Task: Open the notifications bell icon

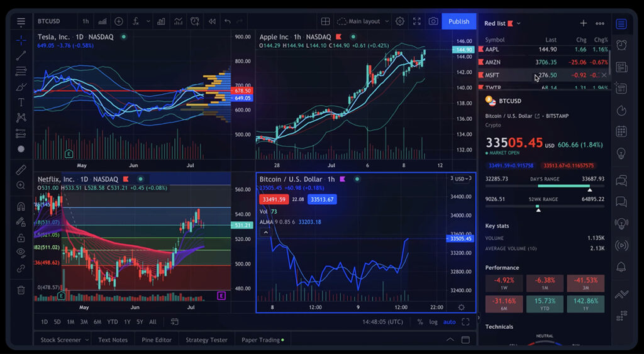Action: click(621, 267)
